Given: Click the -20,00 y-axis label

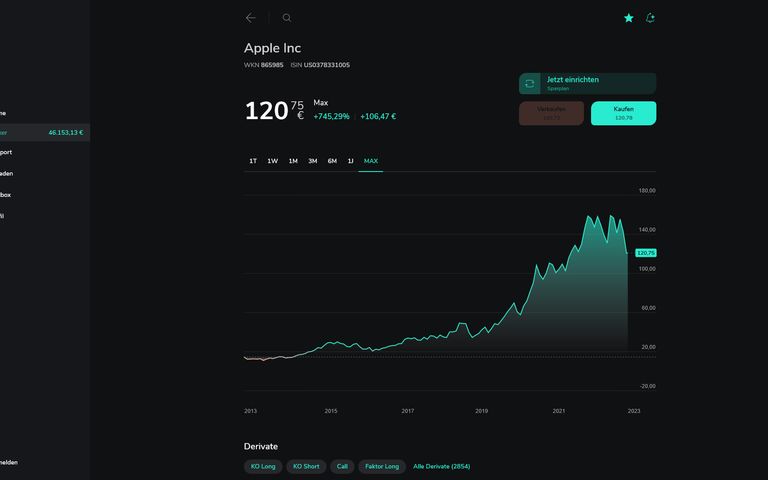Looking at the screenshot, I should [x=648, y=386].
